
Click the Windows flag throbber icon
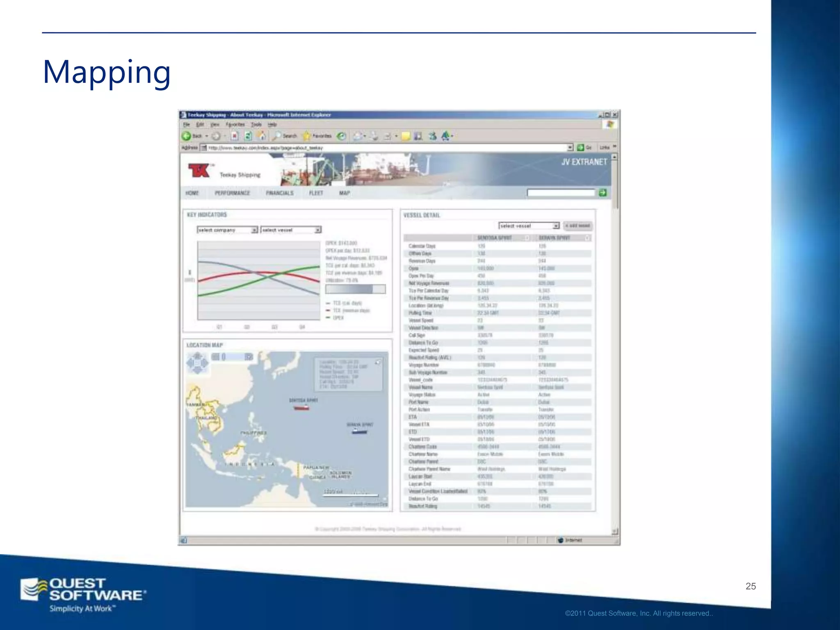(x=610, y=125)
